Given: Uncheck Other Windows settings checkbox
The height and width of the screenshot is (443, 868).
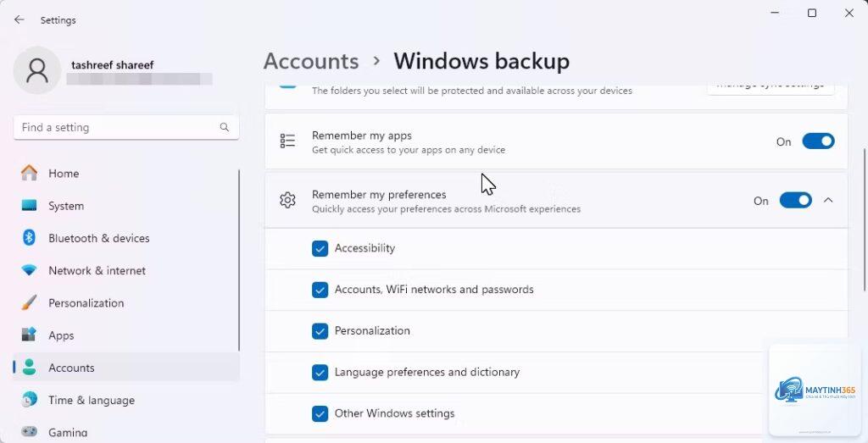Looking at the screenshot, I should coord(320,413).
